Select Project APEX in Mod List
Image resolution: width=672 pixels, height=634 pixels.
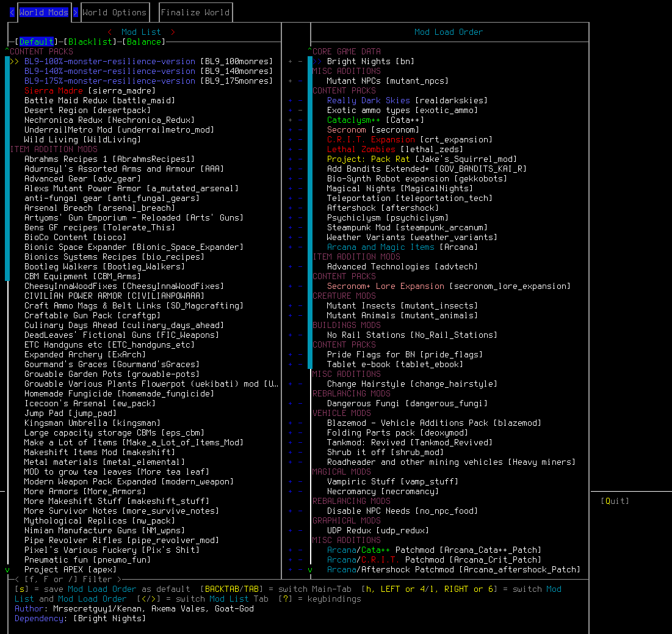(x=70, y=570)
